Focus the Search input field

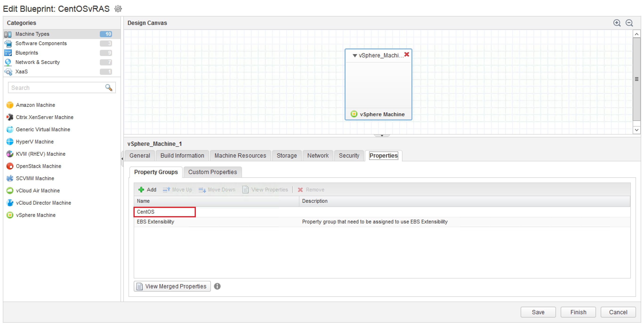pyautogui.click(x=62, y=88)
